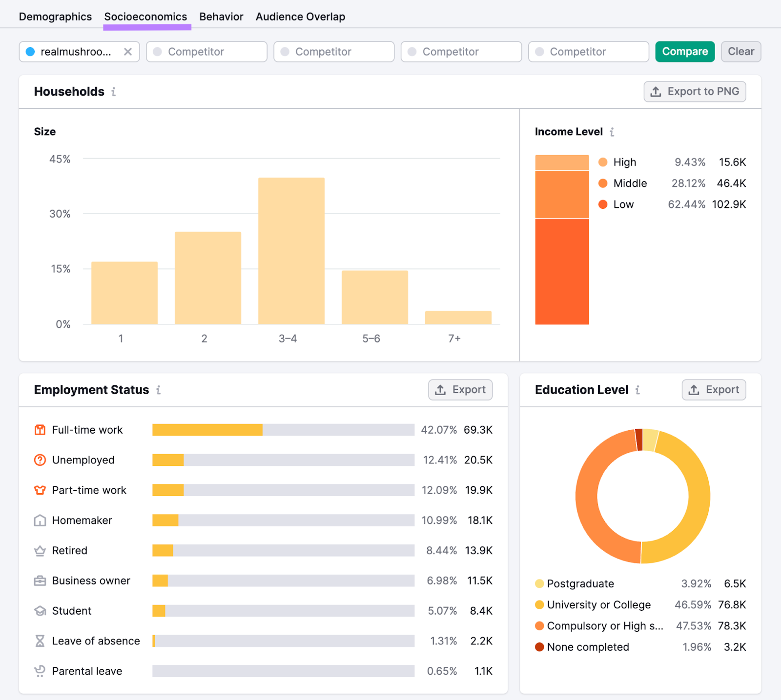The height and width of the screenshot is (700, 781).
Task: Click the Business owner briefcase icon
Action: pyautogui.click(x=40, y=580)
